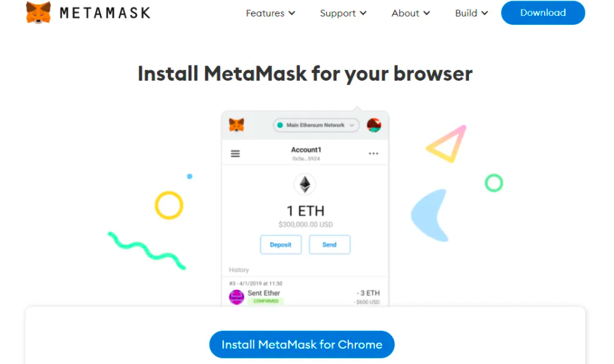
Task: Click the Send button in wallet
Action: (x=329, y=245)
